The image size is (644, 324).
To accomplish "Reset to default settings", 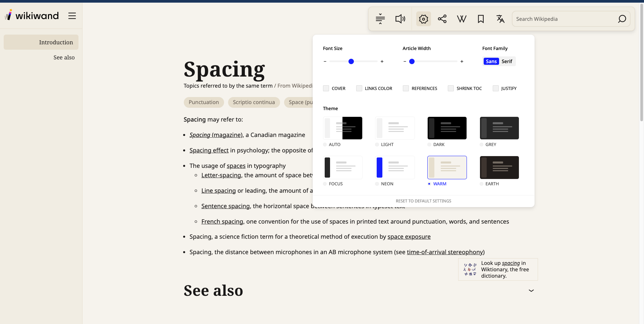I will point(423,201).
